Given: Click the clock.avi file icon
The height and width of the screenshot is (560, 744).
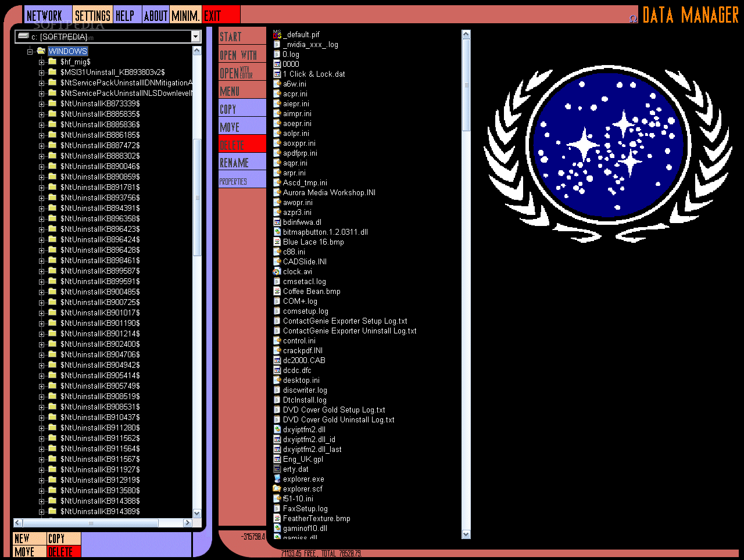Looking at the screenshot, I should 277,271.
